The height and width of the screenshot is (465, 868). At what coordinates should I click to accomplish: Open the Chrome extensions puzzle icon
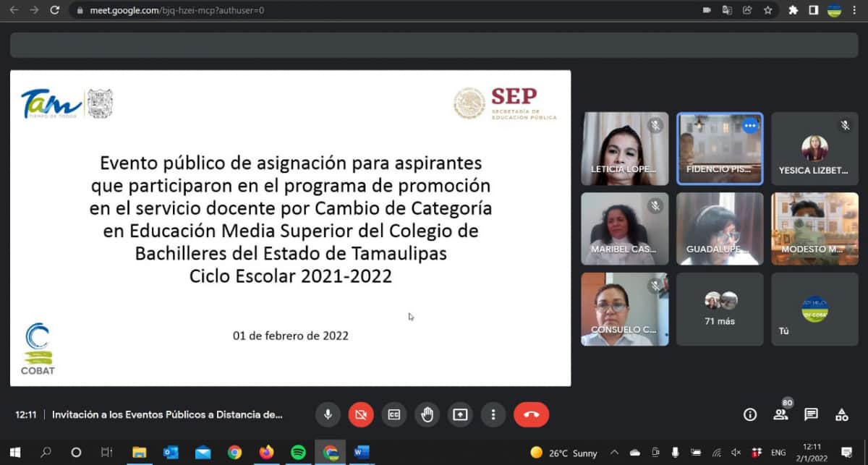pos(793,10)
